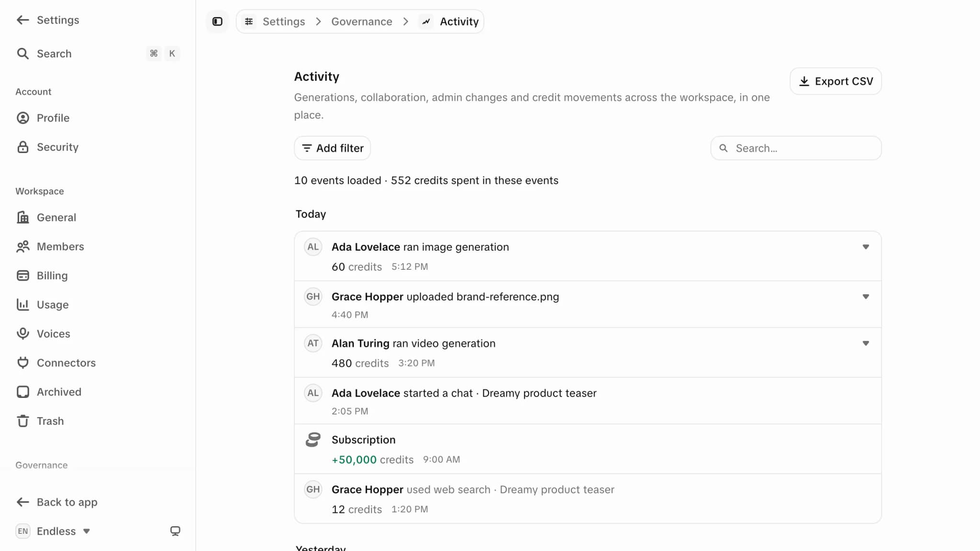
Task: Click the back arrow next to Settings
Action: (x=22, y=20)
